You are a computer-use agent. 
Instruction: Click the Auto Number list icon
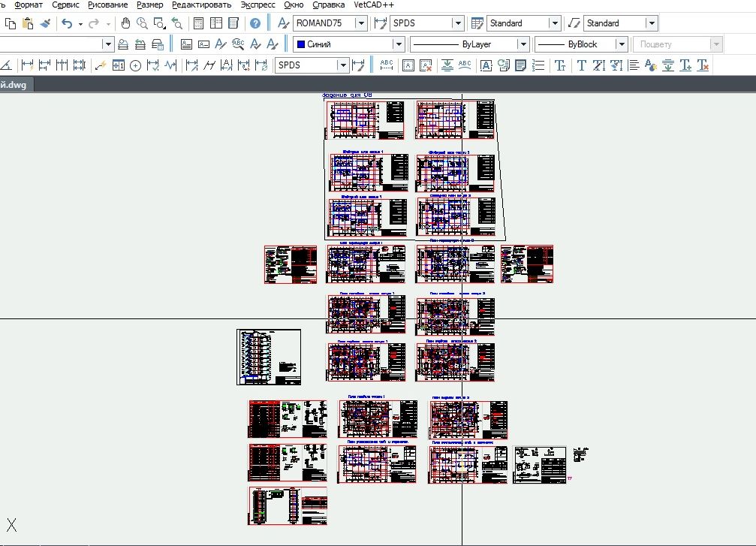[538, 65]
